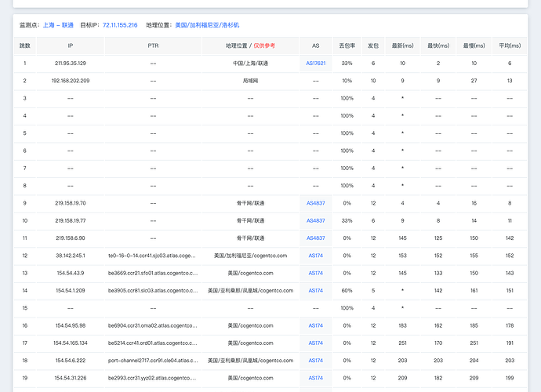Select IP cell 192.168.202.209
Viewport: 541px width, 392px height.
pos(71,81)
